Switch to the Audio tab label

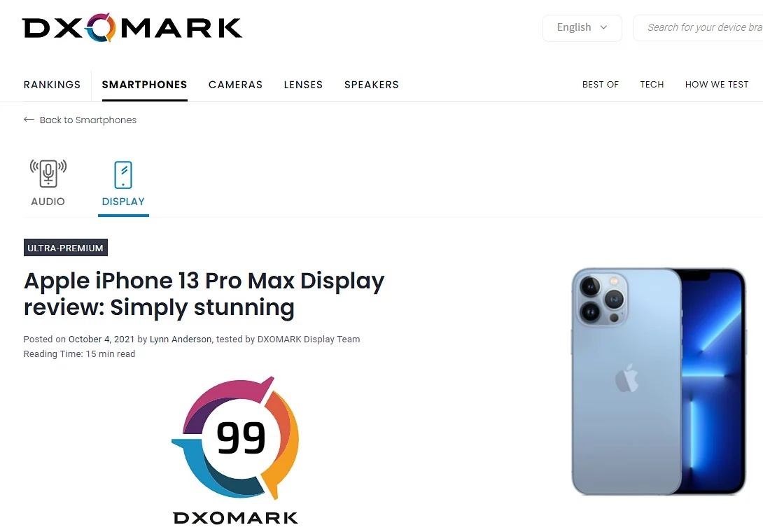(x=48, y=202)
